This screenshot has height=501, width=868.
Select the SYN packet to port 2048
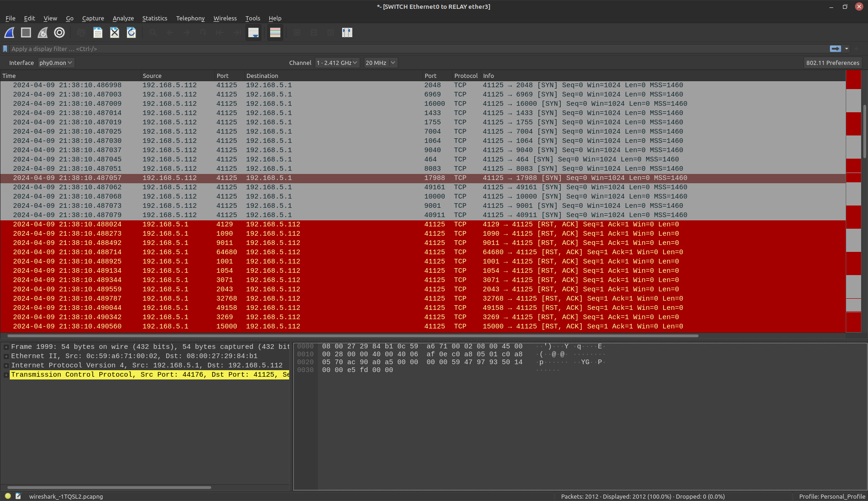pos(423,85)
